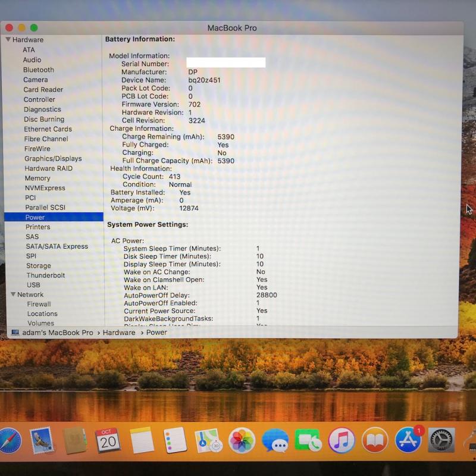Click the Full Charge Capacity value 5390
Screen dimensions: 476x476
click(x=226, y=161)
